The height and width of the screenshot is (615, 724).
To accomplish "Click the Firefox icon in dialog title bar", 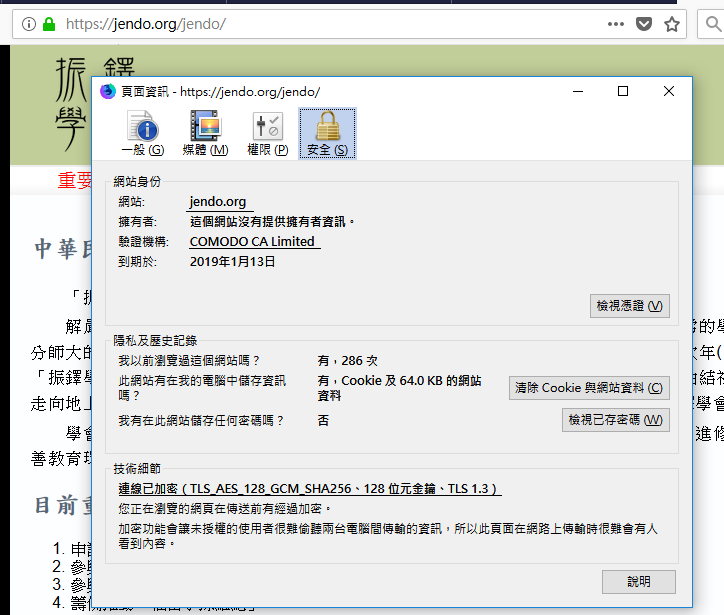I will point(108,92).
